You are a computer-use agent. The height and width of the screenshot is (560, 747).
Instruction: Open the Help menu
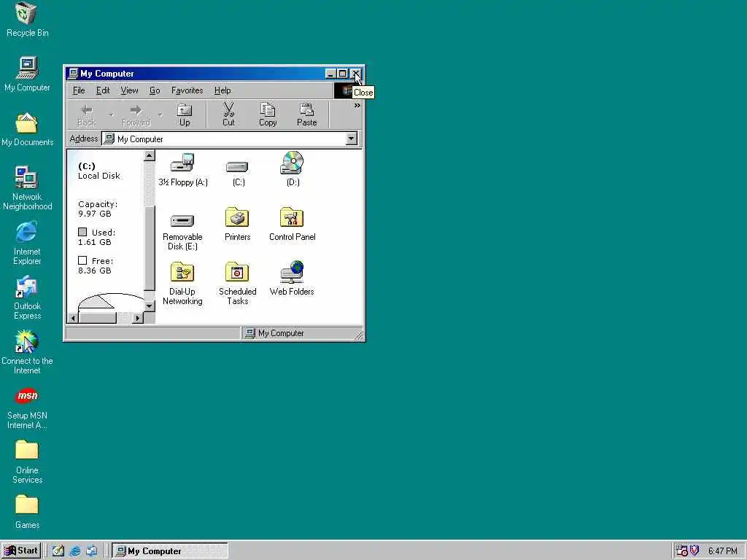[x=222, y=90]
